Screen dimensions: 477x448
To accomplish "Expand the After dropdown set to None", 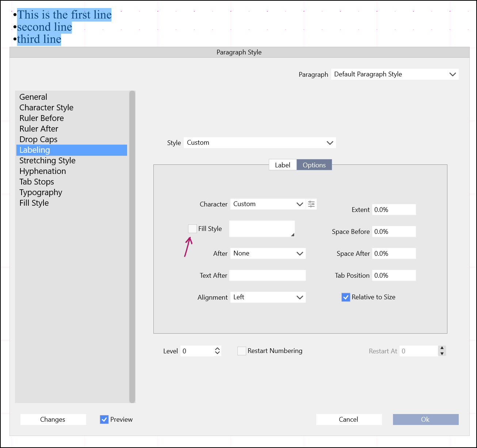I will tap(268, 253).
